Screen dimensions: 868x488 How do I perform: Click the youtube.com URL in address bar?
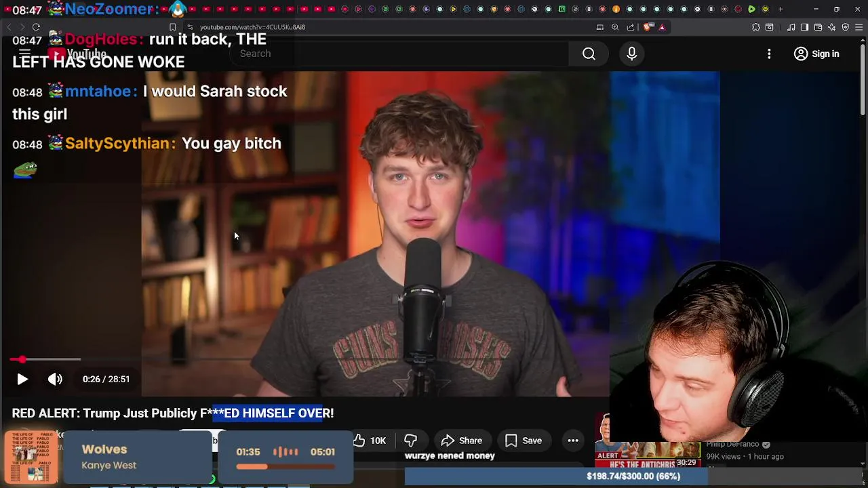(x=252, y=27)
